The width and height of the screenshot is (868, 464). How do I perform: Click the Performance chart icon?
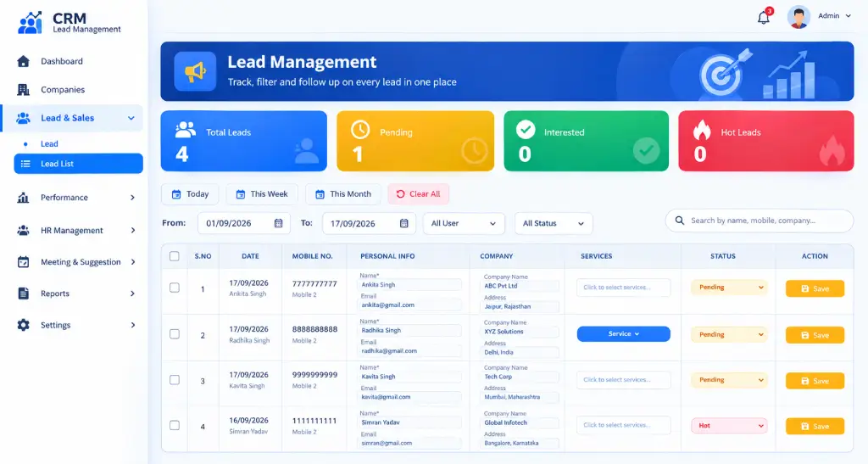pos(23,198)
